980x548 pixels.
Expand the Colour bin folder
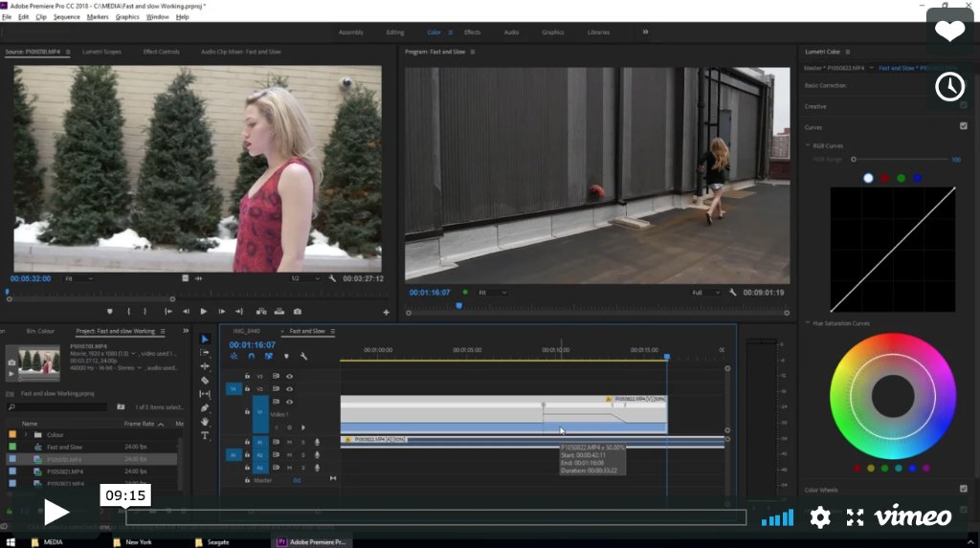pos(26,434)
